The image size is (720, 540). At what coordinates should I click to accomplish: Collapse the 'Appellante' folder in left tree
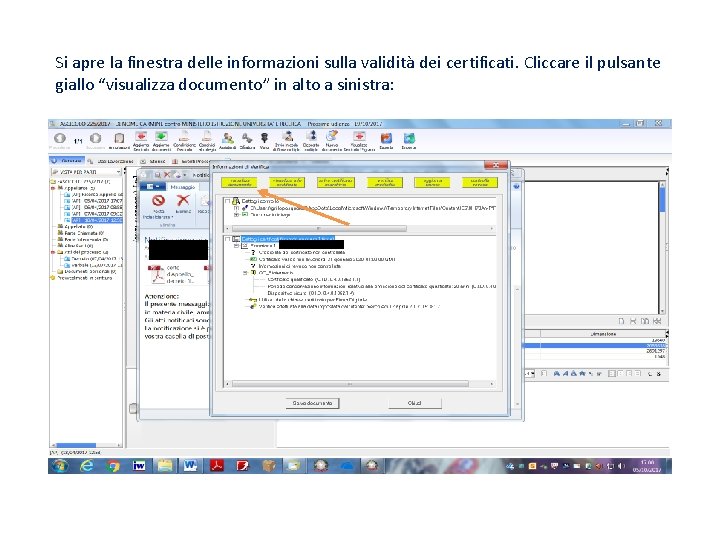pyautogui.click(x=53, y=188)
